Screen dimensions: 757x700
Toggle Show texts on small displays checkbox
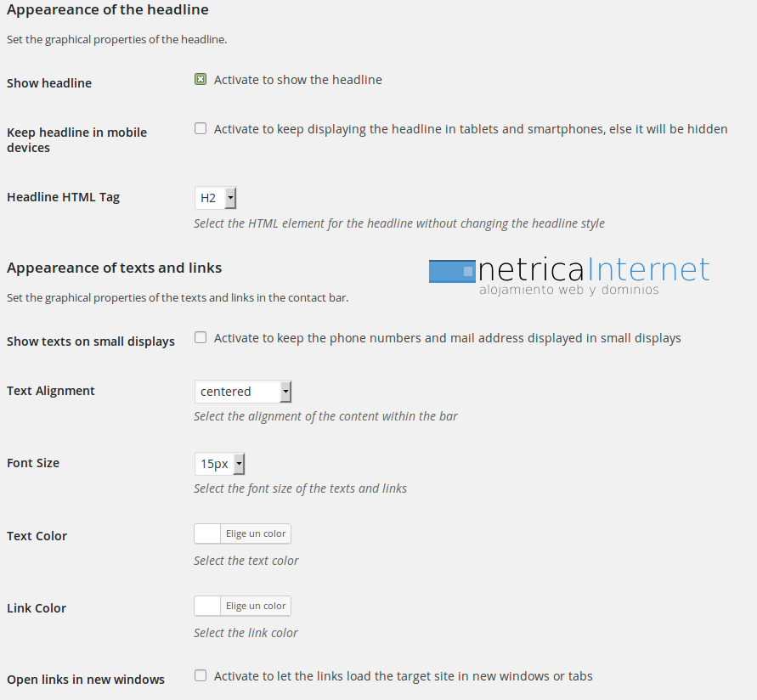pos(201,337)
